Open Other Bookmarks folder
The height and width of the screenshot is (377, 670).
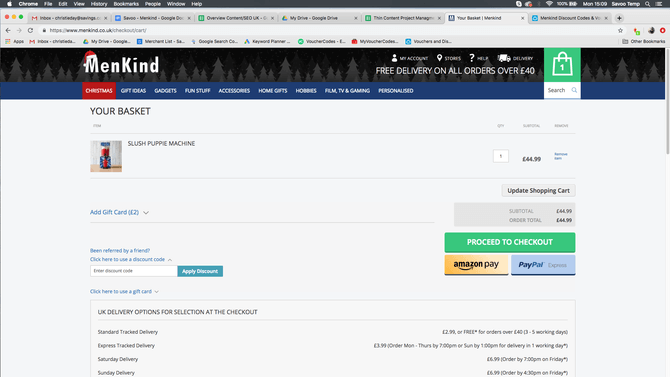pos(644,41)
